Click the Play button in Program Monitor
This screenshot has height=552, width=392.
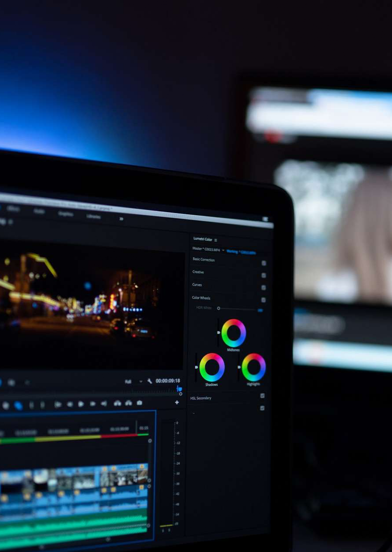click(81, 404)
